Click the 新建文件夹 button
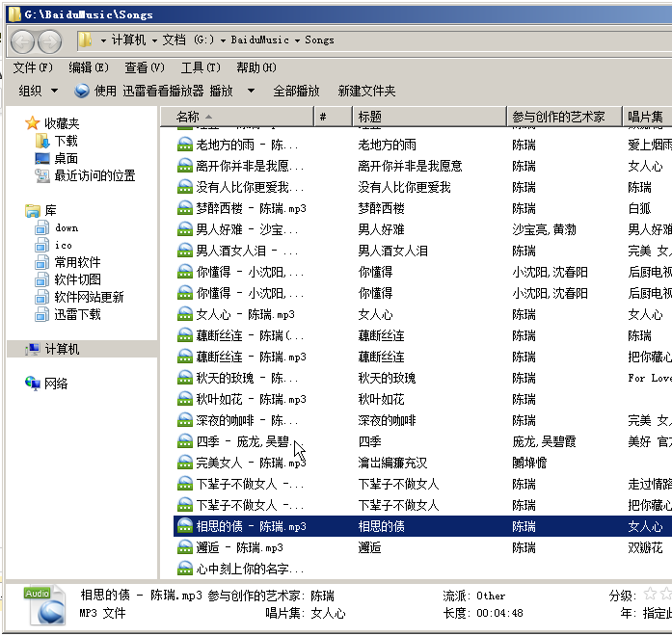The width and height of the screenshot is (672, 636). tap(366, 91)
